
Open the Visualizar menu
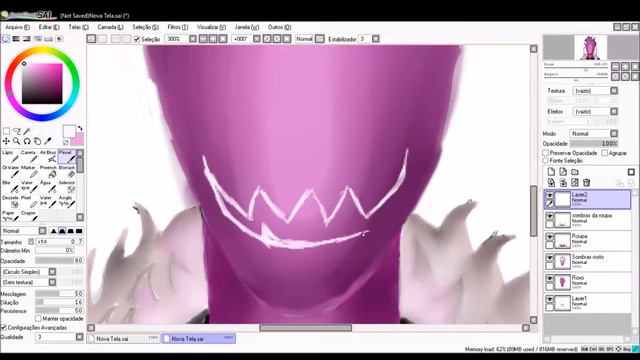point(211,27)
